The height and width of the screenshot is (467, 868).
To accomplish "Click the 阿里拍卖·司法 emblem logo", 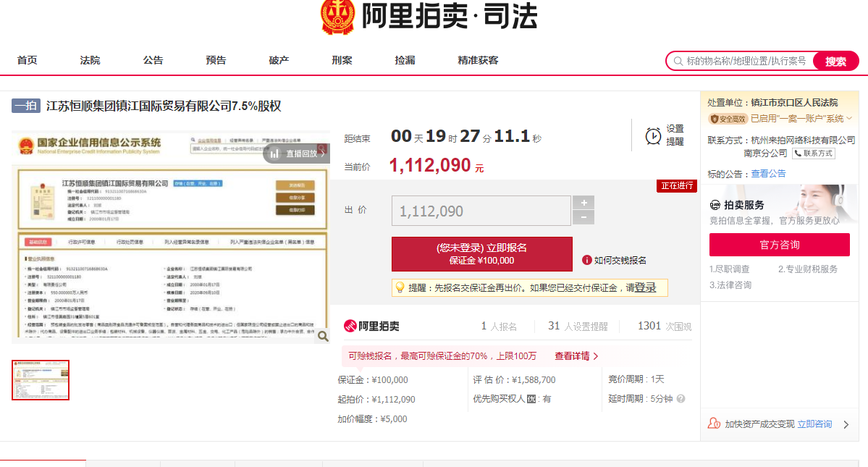I will point(337,17).
